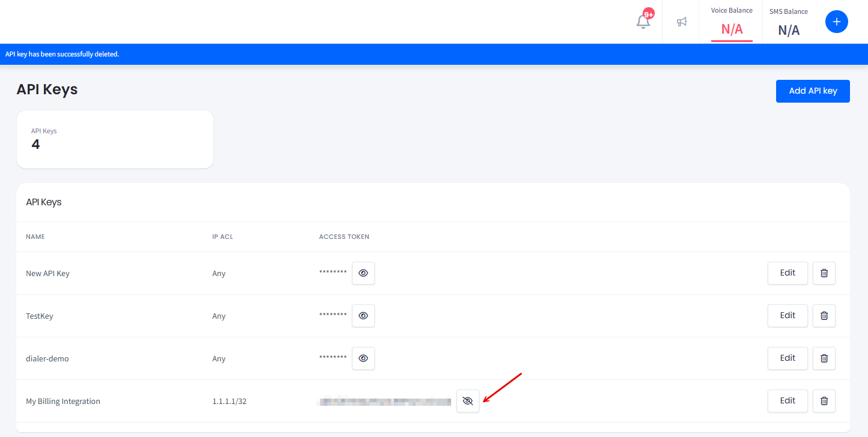Screen dimensions: 868x437
Task: Edit the My Billing Integration row
Action: click(788, 401)
